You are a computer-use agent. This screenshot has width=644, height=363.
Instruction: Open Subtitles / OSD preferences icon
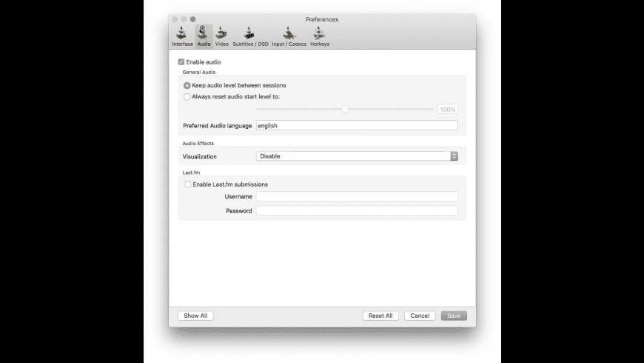tap(249, 33)
